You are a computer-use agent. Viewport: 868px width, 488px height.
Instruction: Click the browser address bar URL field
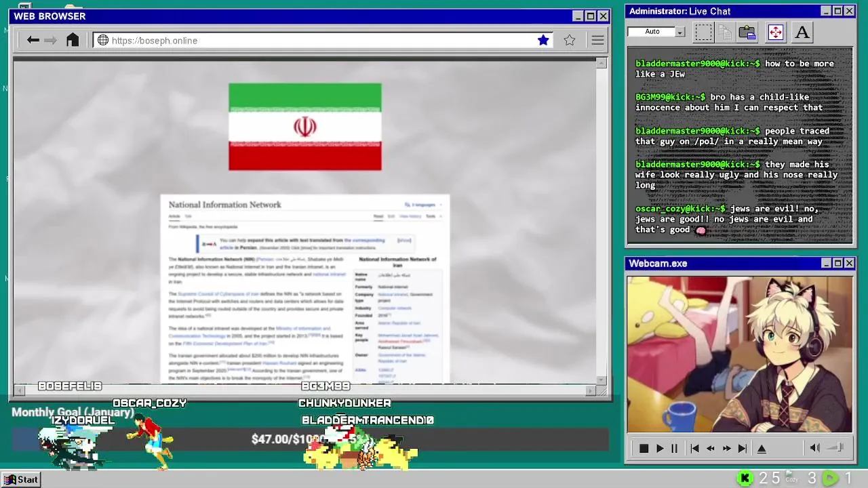[x=322, y=41]
